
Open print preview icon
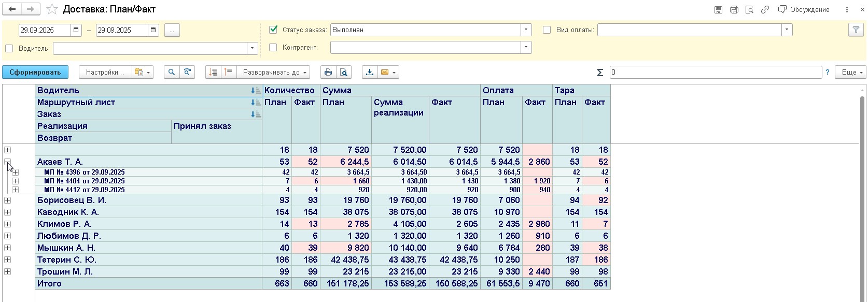tap(343, 73)
